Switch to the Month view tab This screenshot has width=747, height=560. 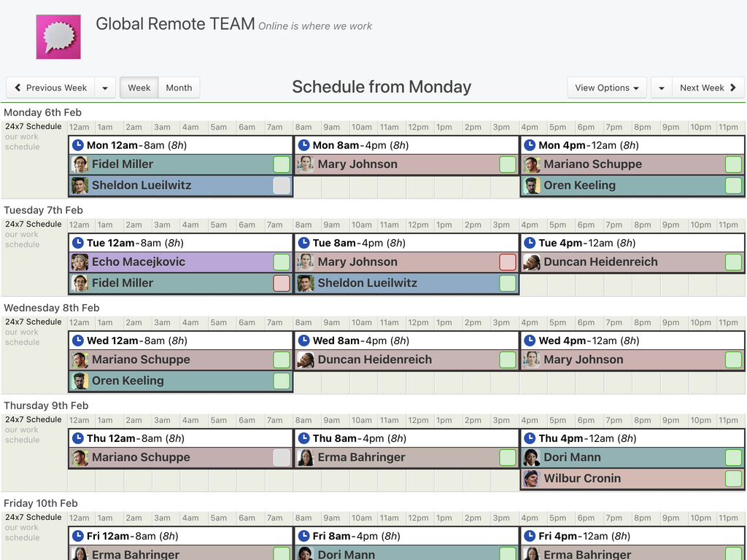(179, 87)
